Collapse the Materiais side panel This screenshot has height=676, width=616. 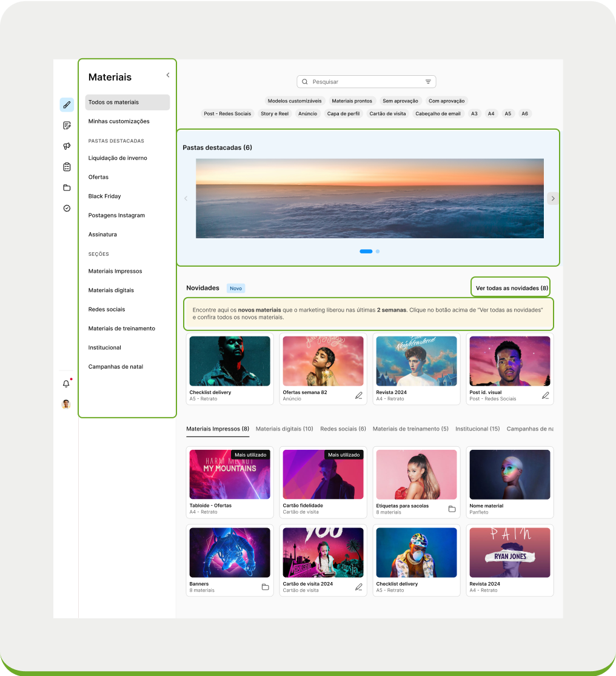pyautogui.click(x=168, y=75)
